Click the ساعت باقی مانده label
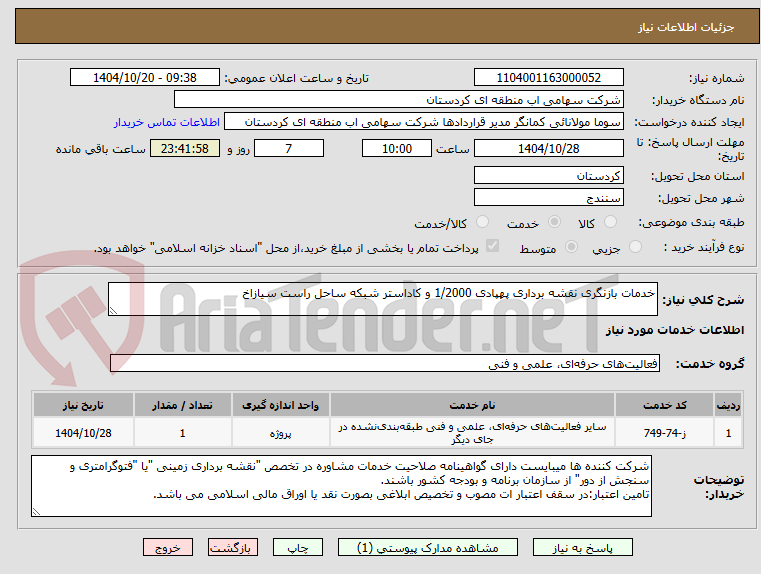 100,149
